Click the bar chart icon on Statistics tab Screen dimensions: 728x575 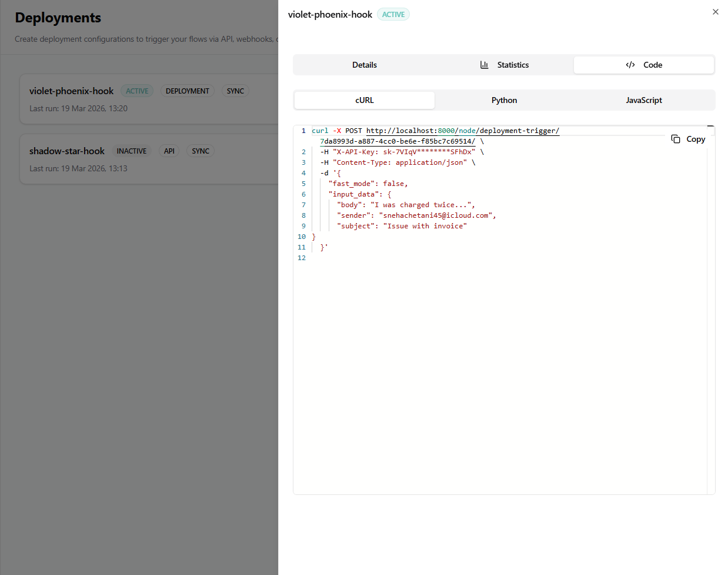click(x=484, y=65)
